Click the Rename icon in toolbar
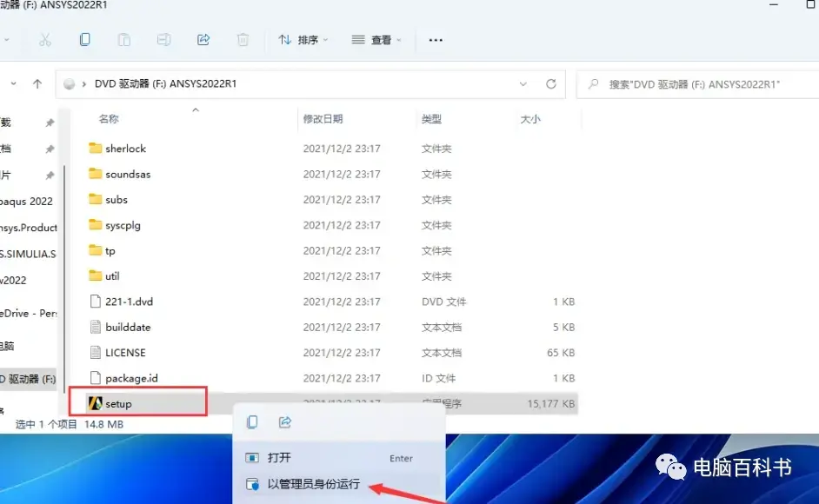The height and width of the screenshot is (504, 819). [163, 40]
